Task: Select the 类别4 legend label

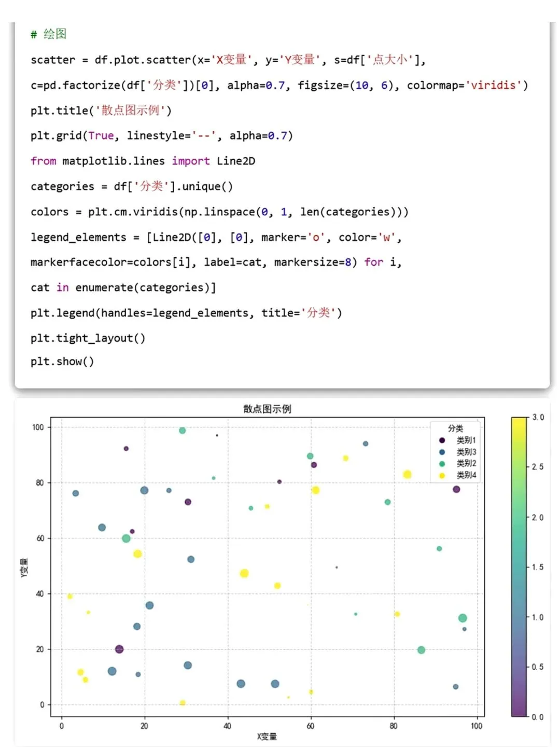Action: point(466,475)
